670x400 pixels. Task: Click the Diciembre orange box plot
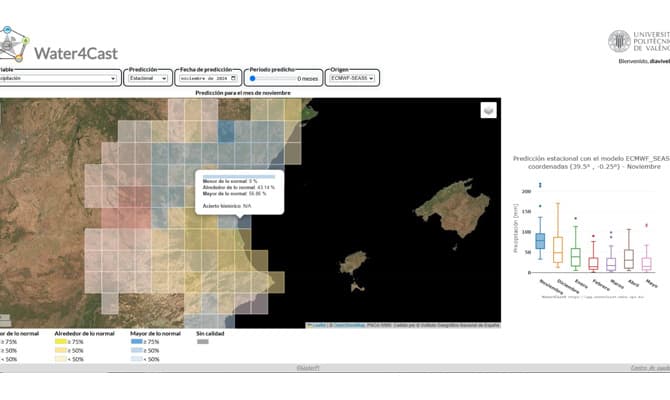coord(557,250)
